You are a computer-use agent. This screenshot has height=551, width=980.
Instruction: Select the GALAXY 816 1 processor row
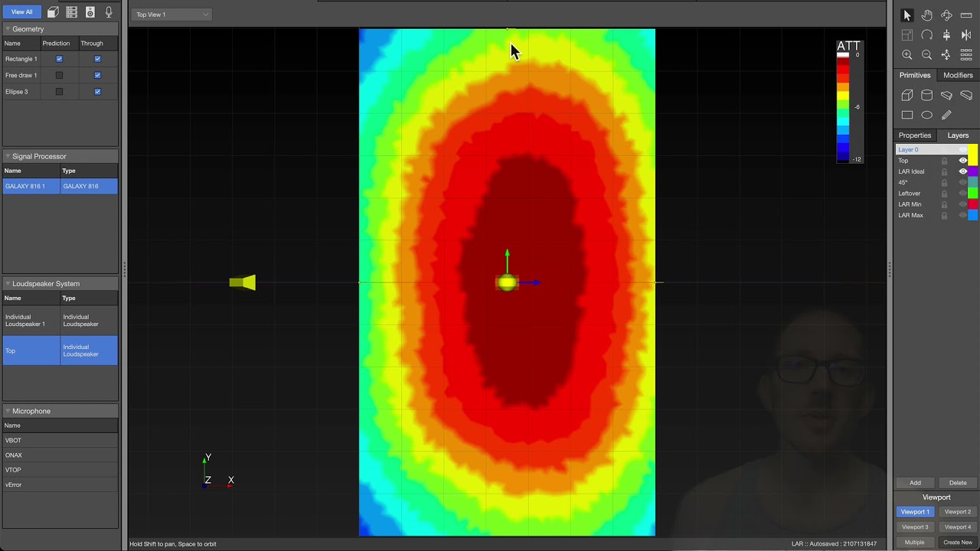click(x=60, y=186)
